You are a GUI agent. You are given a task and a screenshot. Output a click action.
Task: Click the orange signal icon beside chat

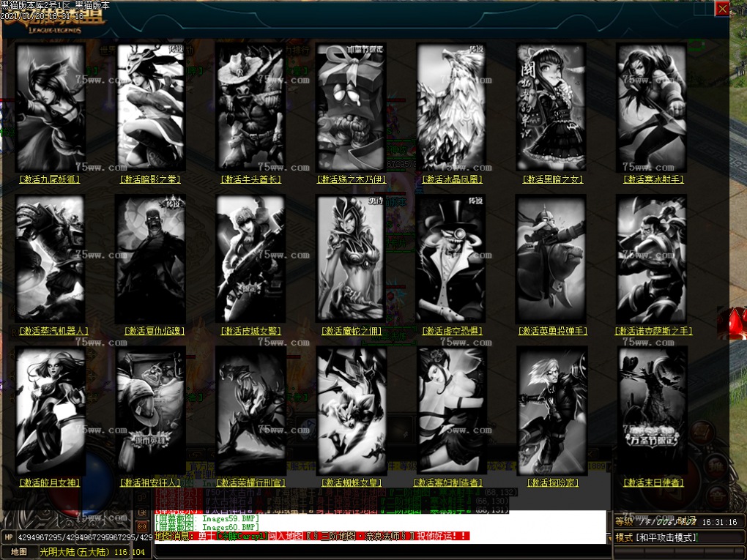point(142,526)
